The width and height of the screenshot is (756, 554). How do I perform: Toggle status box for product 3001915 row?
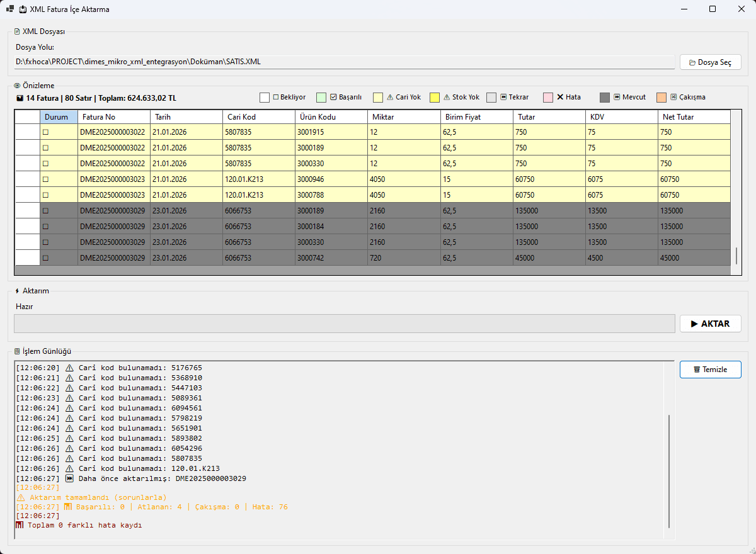pyautogui.click(x=45, y=132)
